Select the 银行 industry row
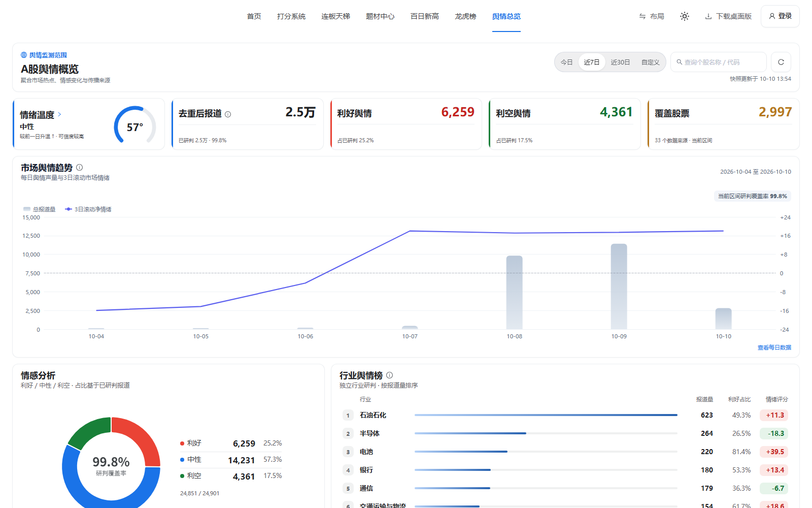 pos(565,470)
